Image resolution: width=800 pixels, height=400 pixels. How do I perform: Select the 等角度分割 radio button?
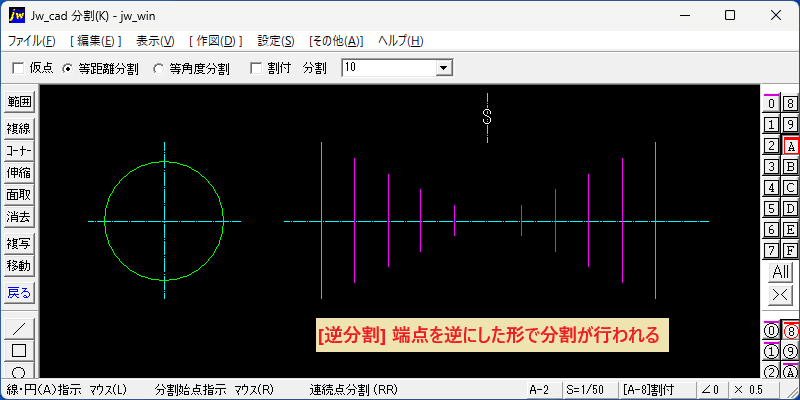159,69
